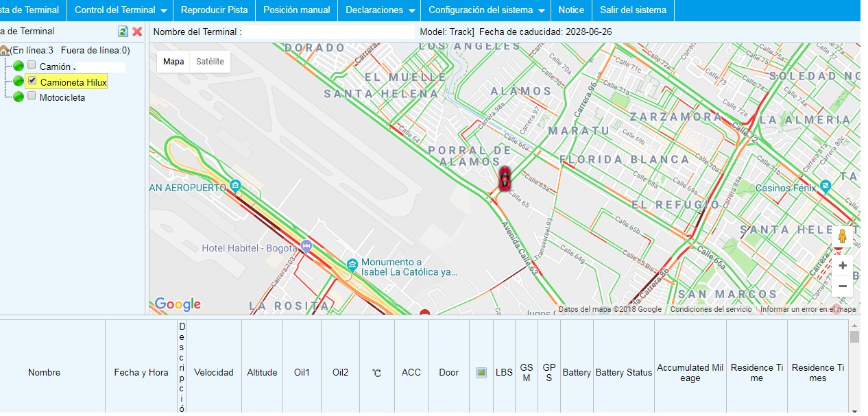Click the home icon at tree root
This screenshot has height=416, width=868.
tap(5, 50)
